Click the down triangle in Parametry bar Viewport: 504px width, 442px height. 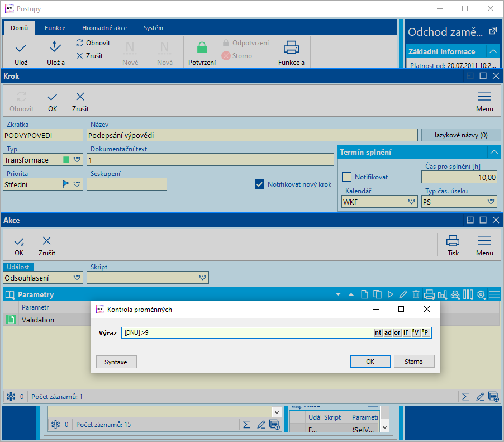click(x=338, y=294)
